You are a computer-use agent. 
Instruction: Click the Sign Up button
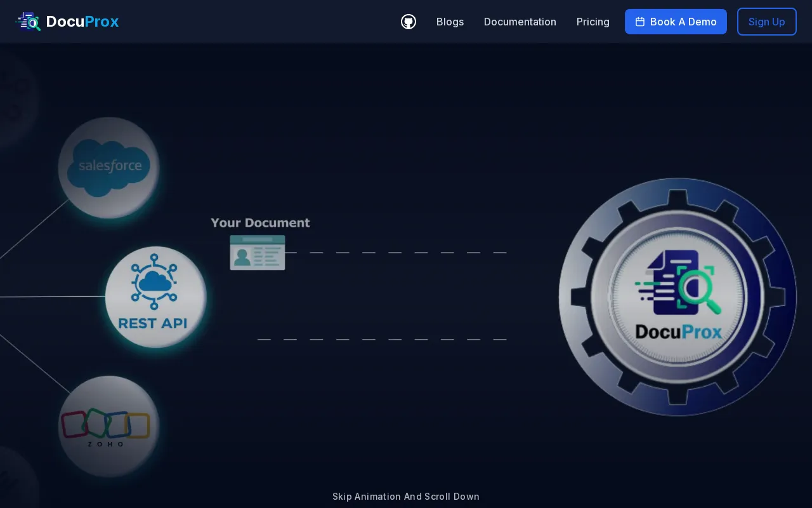766,22
